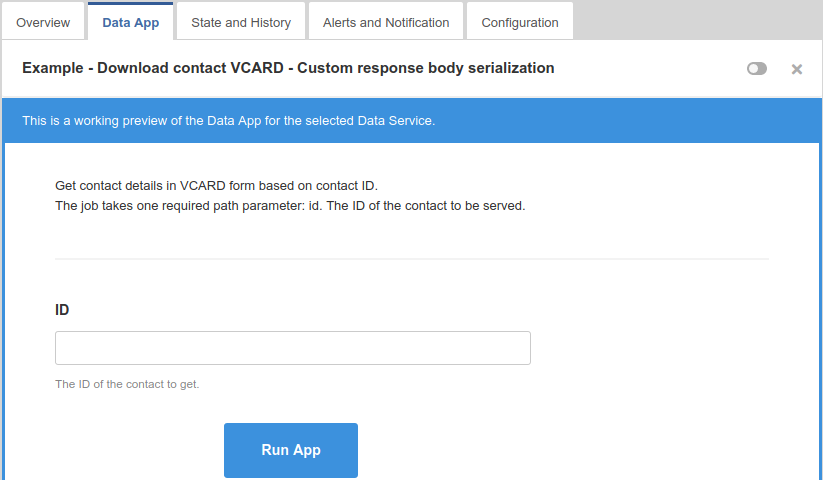Screen dimensions: 823x480
Task: Go to Alerts and Notification tab
Action: (x=386, y=22)
